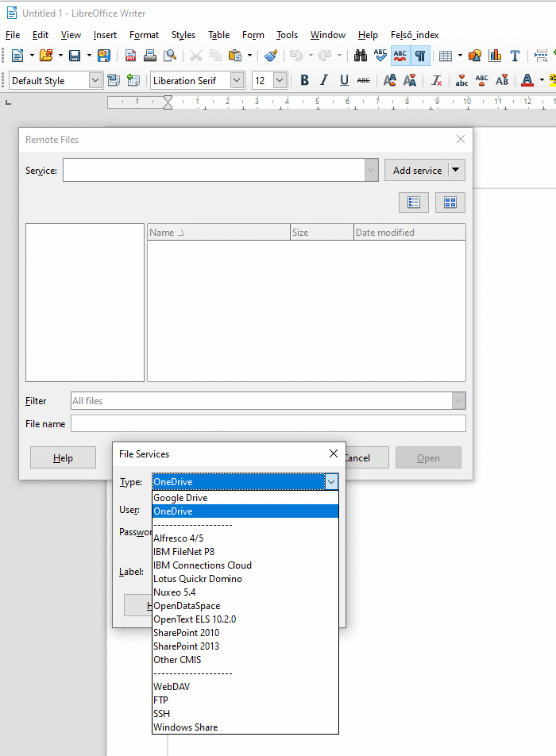The image size is (556, 756).
Task: Switch to icon view in Remote Files
Action: 450,202
